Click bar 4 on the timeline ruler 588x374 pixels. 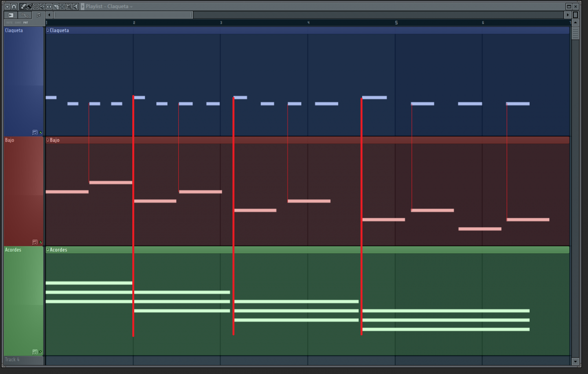[308, 23]
